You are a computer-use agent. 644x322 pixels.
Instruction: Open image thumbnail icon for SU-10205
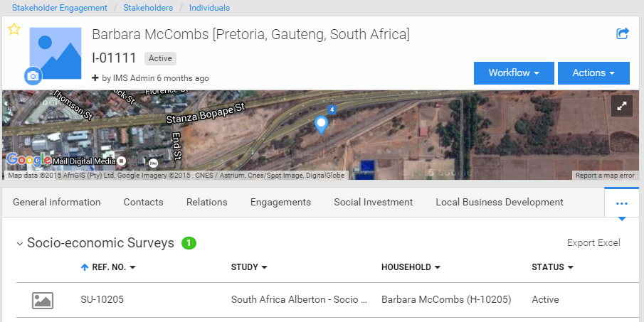click(43, 300)
